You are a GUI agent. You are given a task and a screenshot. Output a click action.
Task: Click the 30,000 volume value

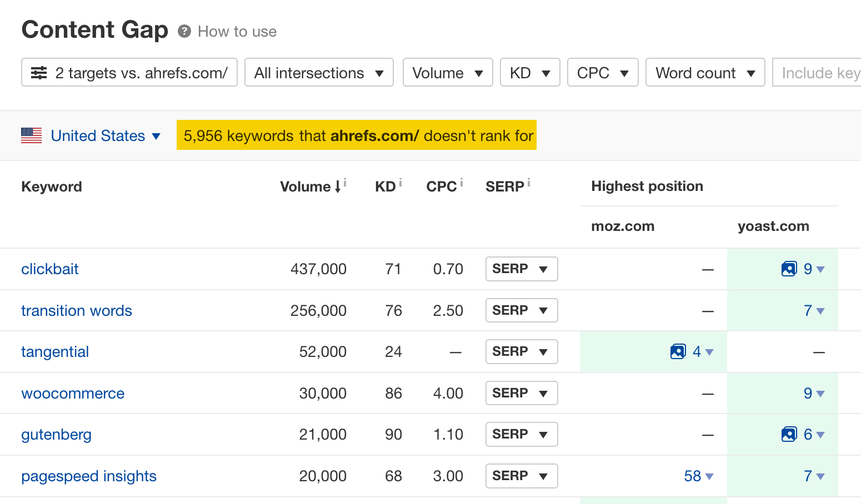point(323,393)
